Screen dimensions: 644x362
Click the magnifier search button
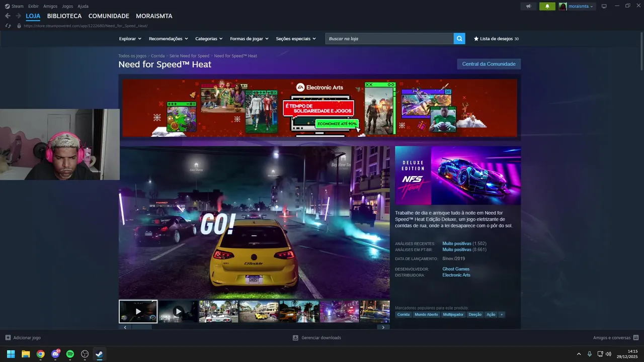459,39
